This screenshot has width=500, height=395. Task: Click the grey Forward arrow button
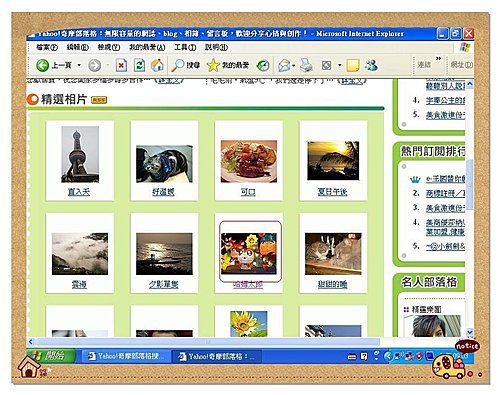click(x=94, y=65)
